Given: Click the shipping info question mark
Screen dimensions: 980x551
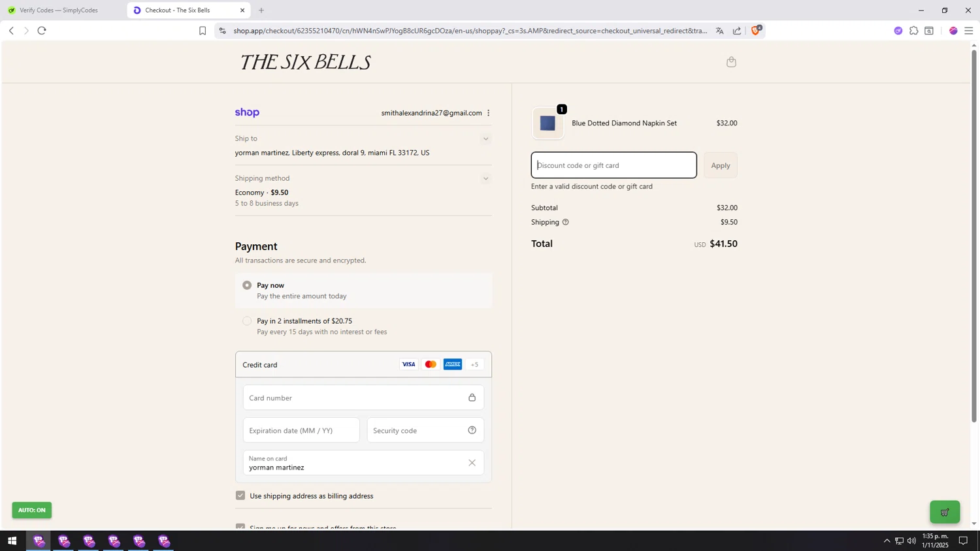Looking at the screenshot, I should pos(566,222).
